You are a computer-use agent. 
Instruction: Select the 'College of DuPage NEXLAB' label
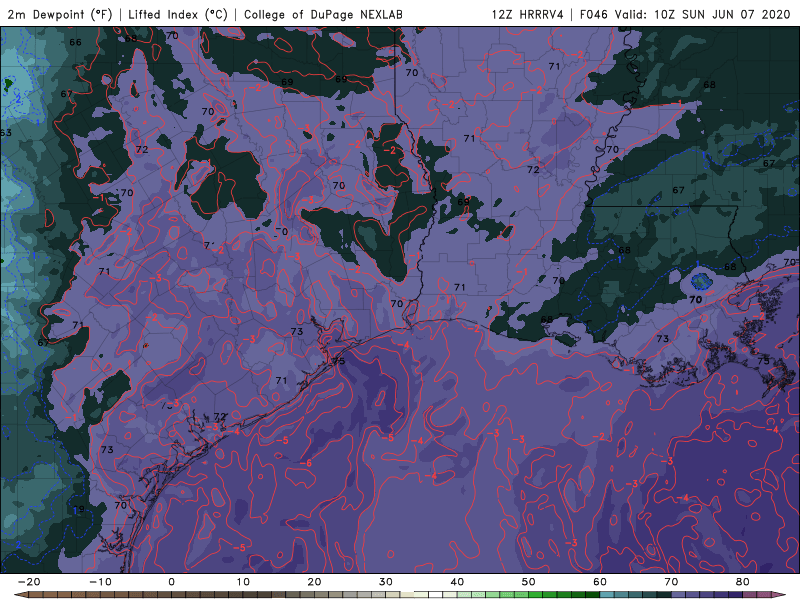coord(323,14)
